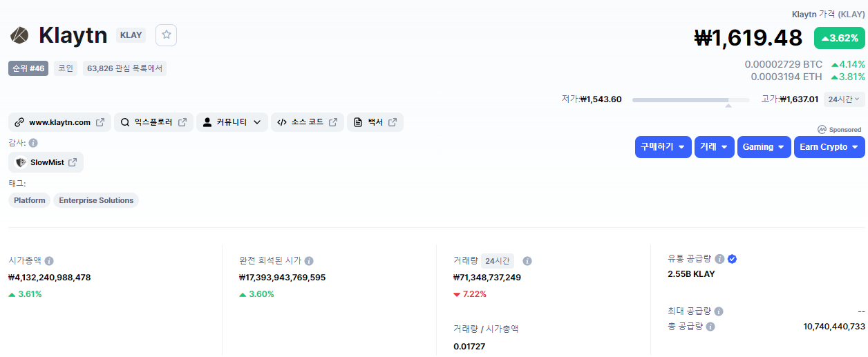Open the 구매하기 dropdown button

[663, 147]
